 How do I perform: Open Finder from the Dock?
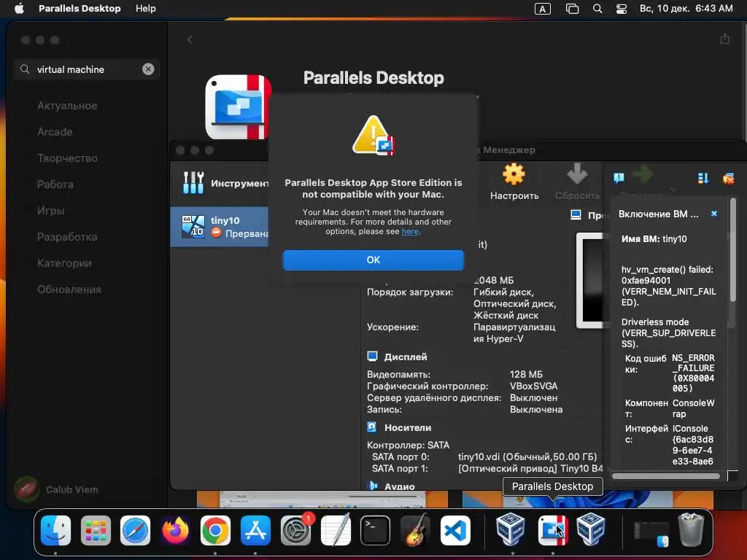[x=55, y=530]
